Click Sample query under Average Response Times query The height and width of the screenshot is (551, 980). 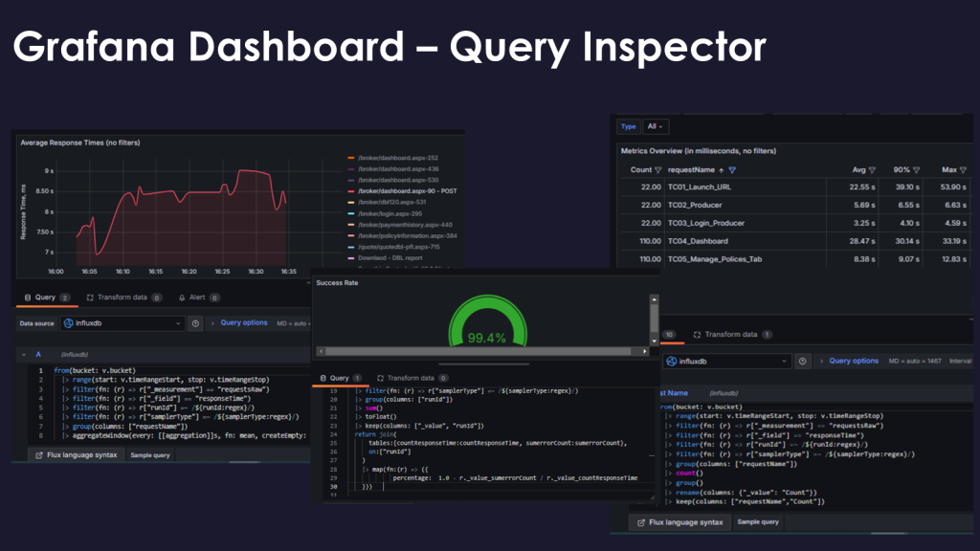[150, 454]
